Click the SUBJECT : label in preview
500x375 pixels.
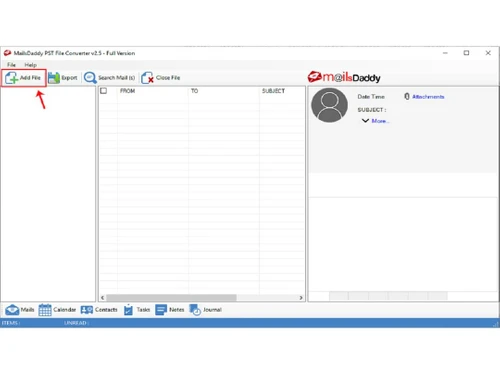tap(372, 110)
